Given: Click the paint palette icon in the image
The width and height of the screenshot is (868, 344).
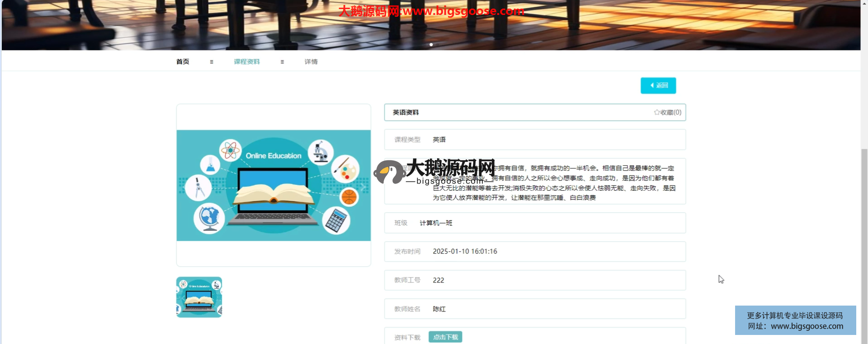Looking at the screenshot, I should (345, 169).
